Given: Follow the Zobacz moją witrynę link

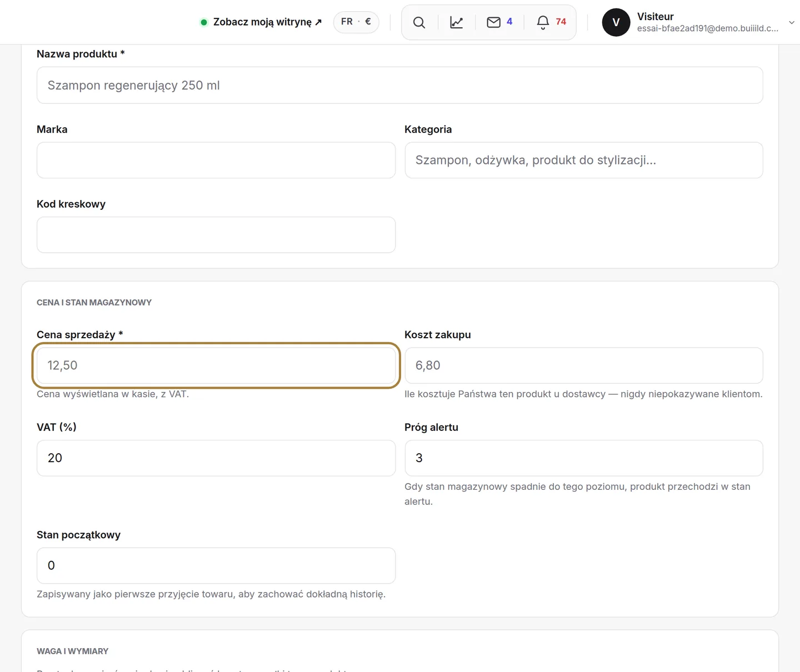Looking at the screenshot, I should pos(267,22).
